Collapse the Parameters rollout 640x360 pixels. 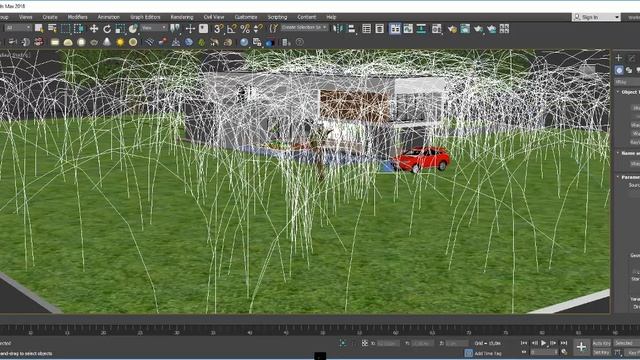618,177
